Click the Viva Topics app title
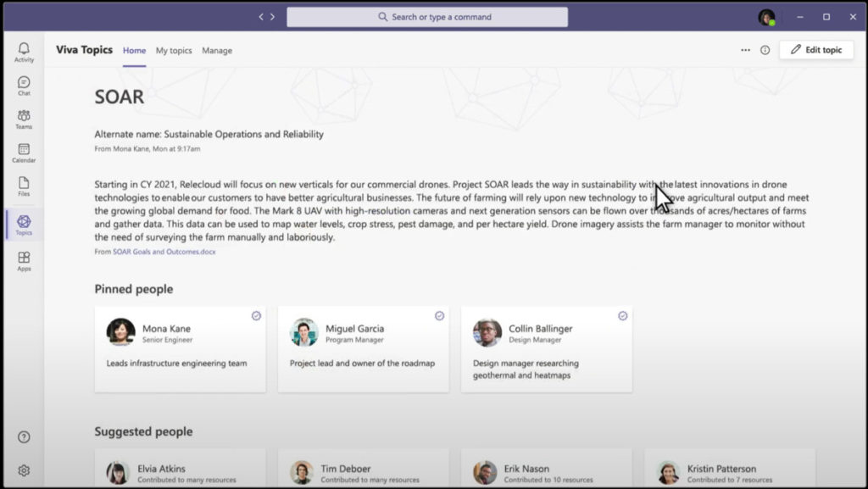This screenshot has width=868, height=489. (84, 50)
